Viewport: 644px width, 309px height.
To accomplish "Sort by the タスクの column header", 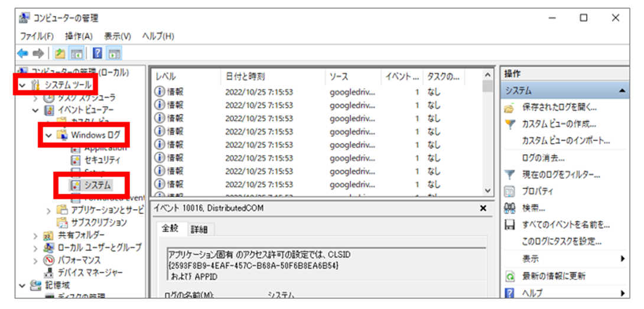I will pyautogui.click(x=444, y=76).
